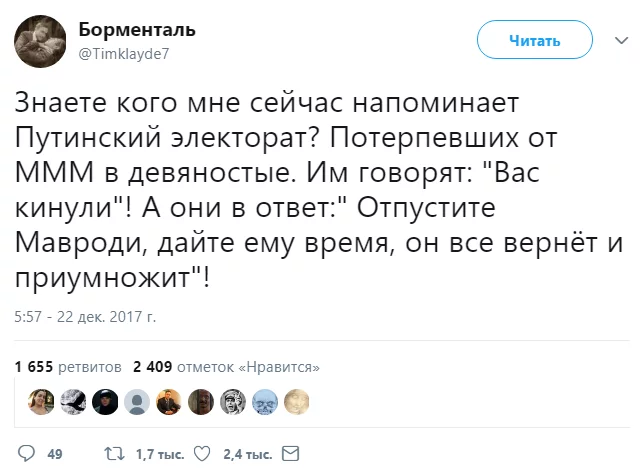Image resolution: width=641 pixels, height=476 pixels.
Task: Open the 2 409 отметок «Нравится» list
Action: (226, 366)
